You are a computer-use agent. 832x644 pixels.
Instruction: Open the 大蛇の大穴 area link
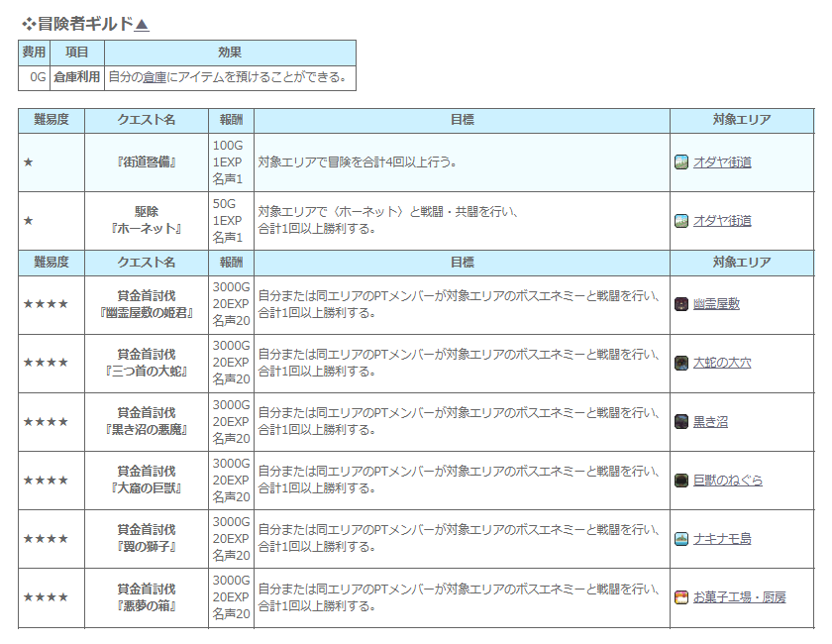tap(722, 363)
